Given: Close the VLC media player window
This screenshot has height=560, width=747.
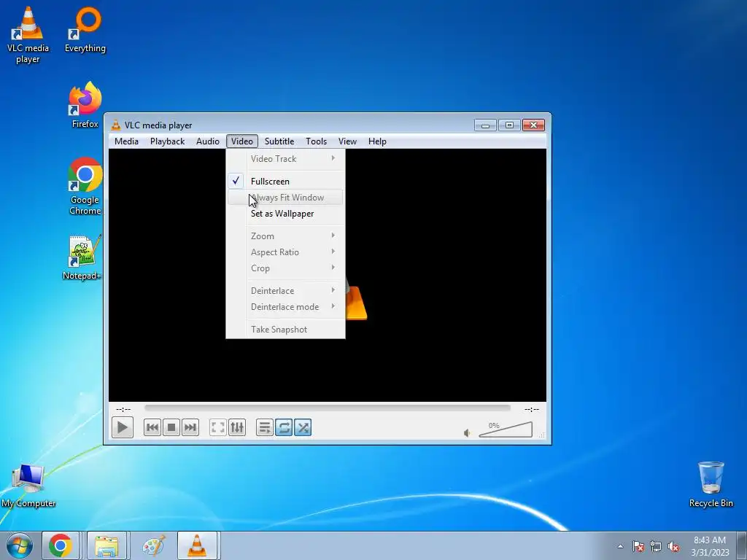Looking at the screenshot, I should point(533,125).
